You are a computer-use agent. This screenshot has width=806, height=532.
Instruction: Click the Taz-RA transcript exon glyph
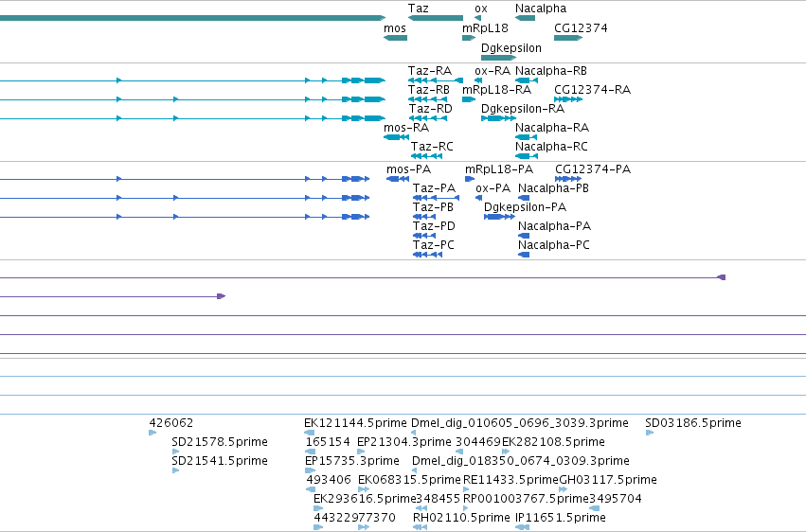pos(436,80)
